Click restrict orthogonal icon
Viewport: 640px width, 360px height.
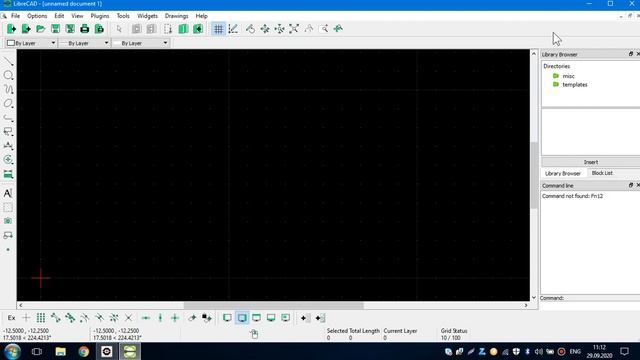click(175, 318)
